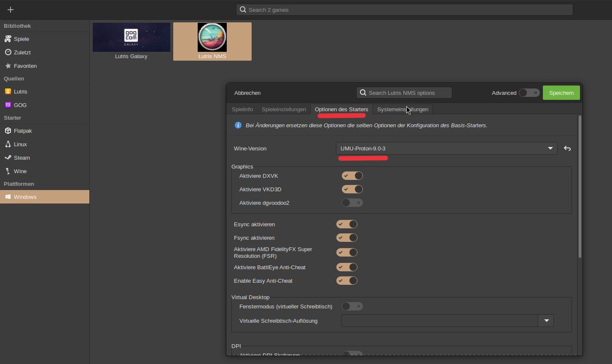612x364 pixels.
Task: Click magnifier icon in Lutris NMS options search
Action: pos(363,93)
